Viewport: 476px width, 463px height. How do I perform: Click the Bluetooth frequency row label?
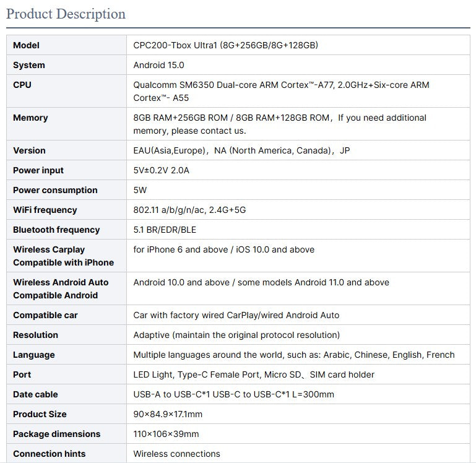pos(56,230)
